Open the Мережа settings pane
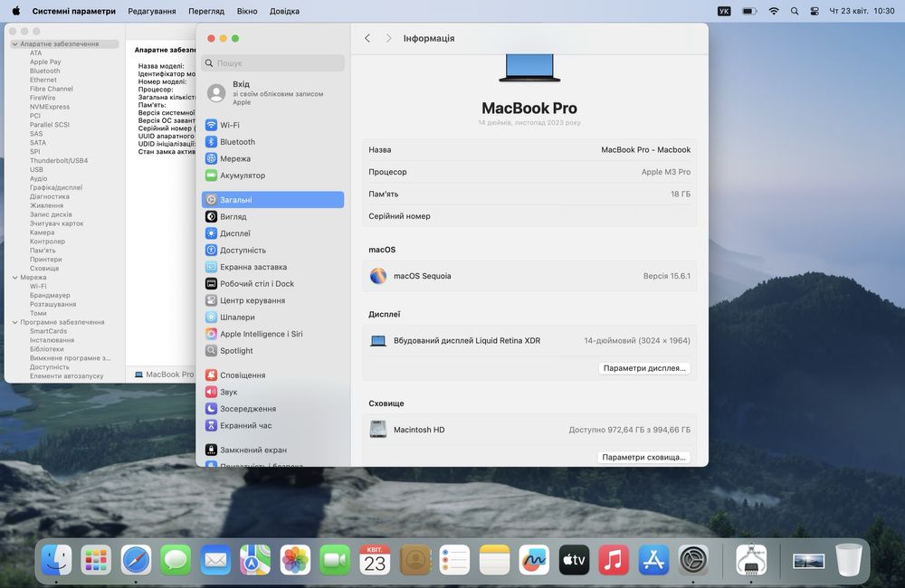Screen dimensions: 905x588 tap(273, 158)
